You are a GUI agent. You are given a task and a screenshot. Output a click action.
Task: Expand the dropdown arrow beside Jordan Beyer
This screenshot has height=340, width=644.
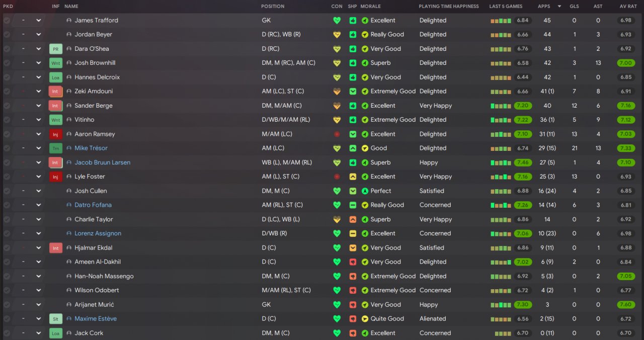pos(38,35)
